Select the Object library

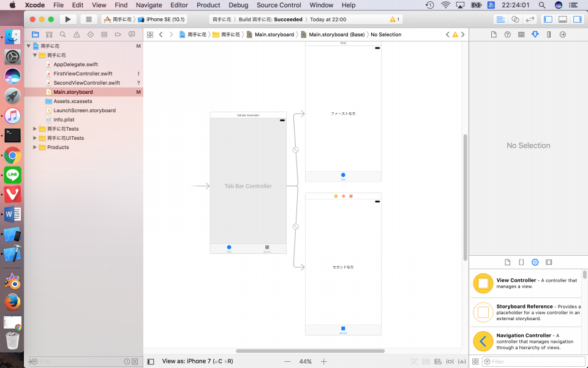(535, 262)
